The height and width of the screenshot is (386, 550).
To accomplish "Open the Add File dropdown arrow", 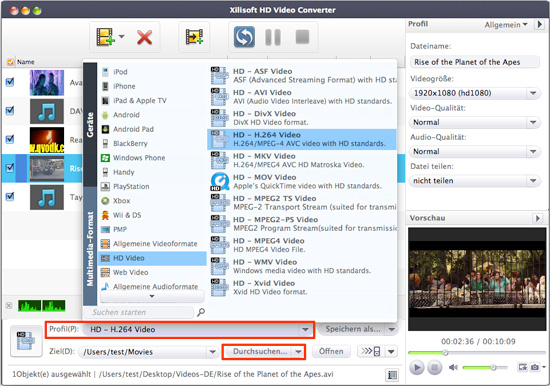I will (x=121, y=36).
